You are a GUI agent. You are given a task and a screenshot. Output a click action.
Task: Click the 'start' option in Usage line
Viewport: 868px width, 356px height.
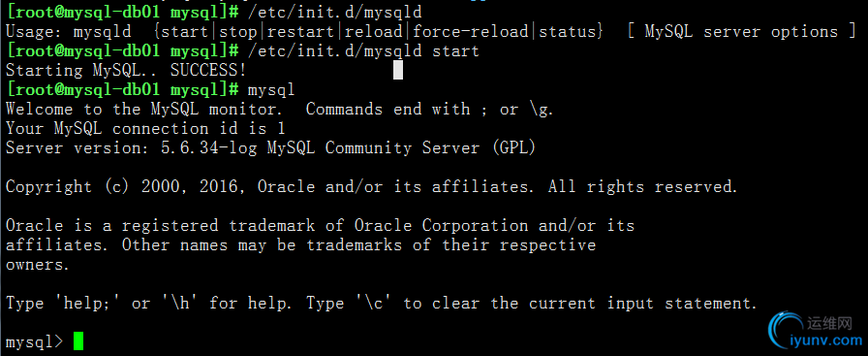pyautogui.click(x=184, y=32)
